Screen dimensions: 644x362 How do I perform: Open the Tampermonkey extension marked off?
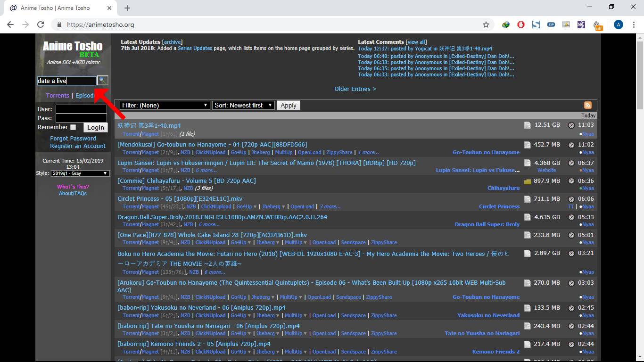point(598,25)
